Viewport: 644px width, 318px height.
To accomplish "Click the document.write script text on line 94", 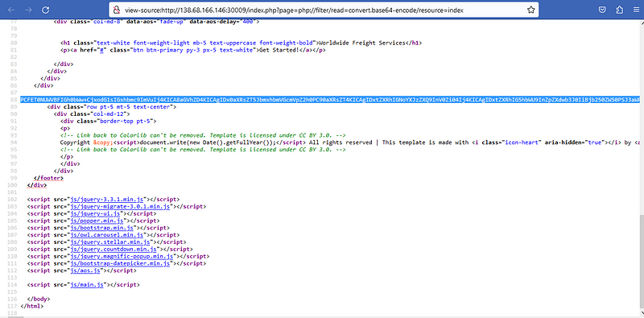I will tap(208, 142).
